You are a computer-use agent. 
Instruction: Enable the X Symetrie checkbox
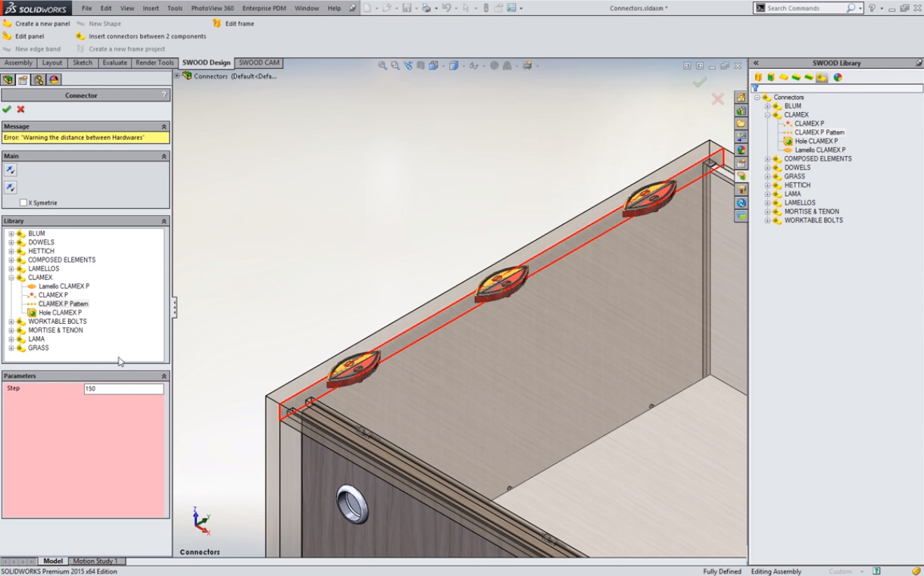pyautogui.click(x=23, y=203)
